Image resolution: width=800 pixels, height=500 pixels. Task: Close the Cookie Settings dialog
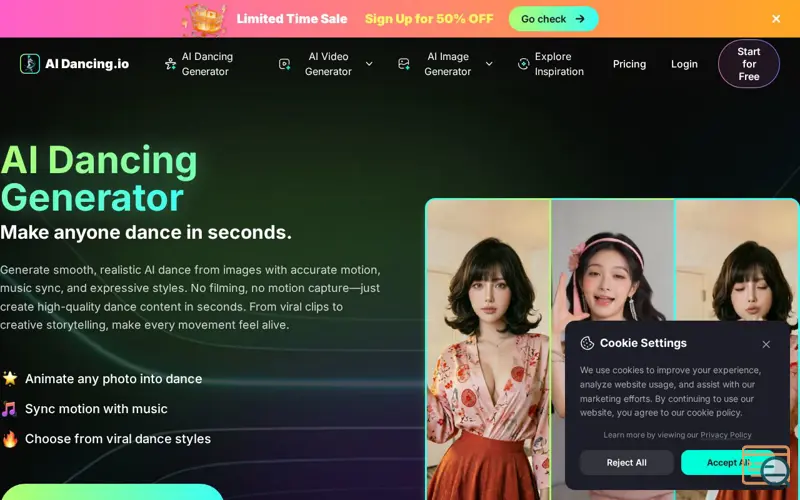click(766, 344)
